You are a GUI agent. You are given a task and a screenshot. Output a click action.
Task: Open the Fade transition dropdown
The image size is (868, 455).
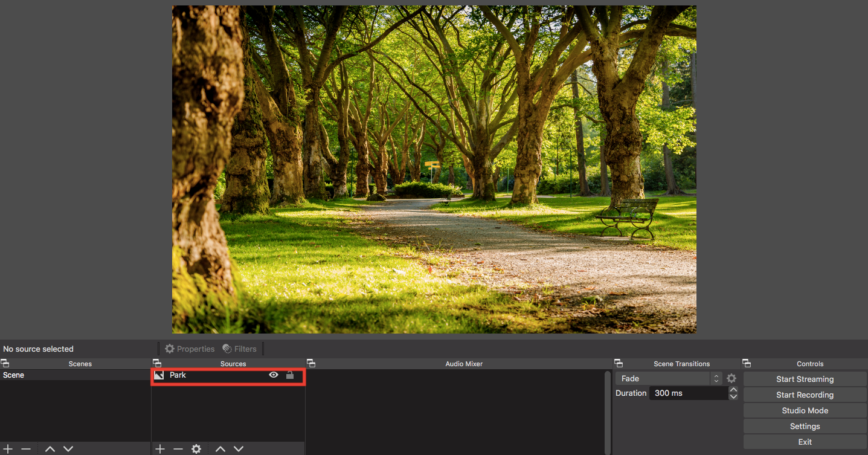pos(669,378)
